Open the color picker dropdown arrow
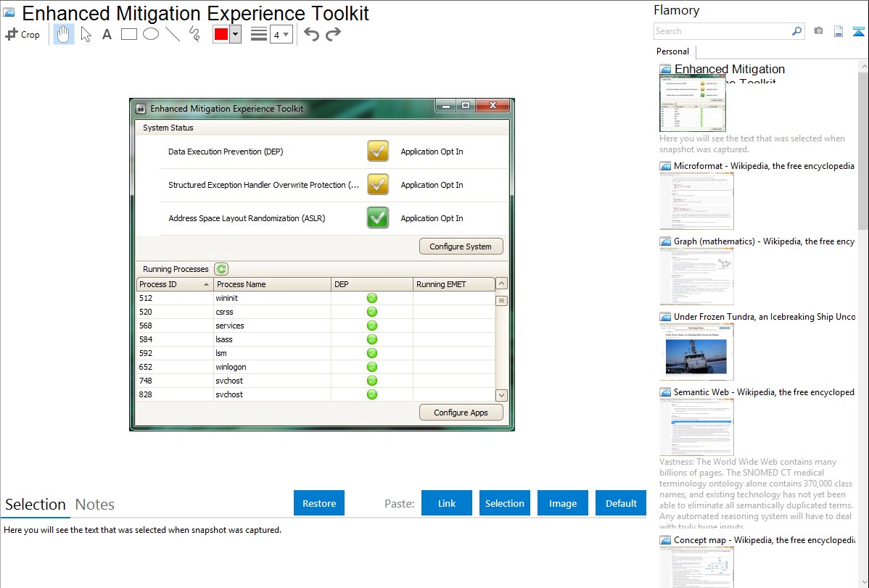This screenshot has height=588, width=869. click(x=236, y=34)
